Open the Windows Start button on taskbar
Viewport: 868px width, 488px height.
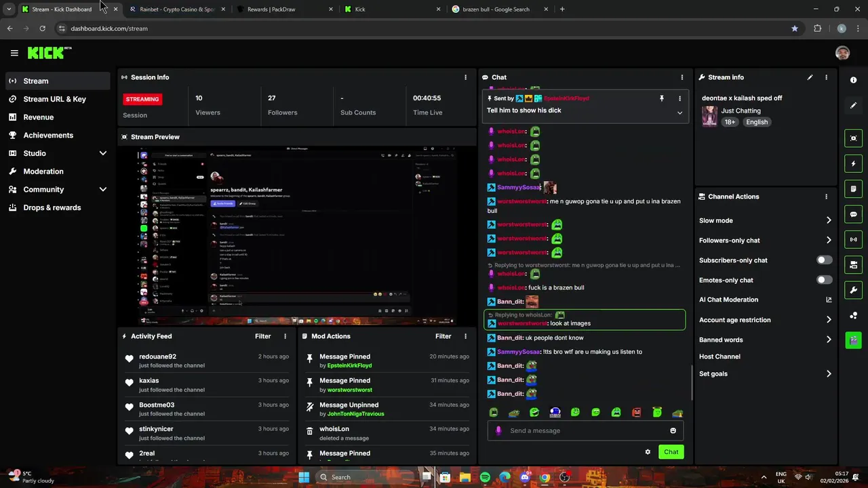(x=304, y=477)
